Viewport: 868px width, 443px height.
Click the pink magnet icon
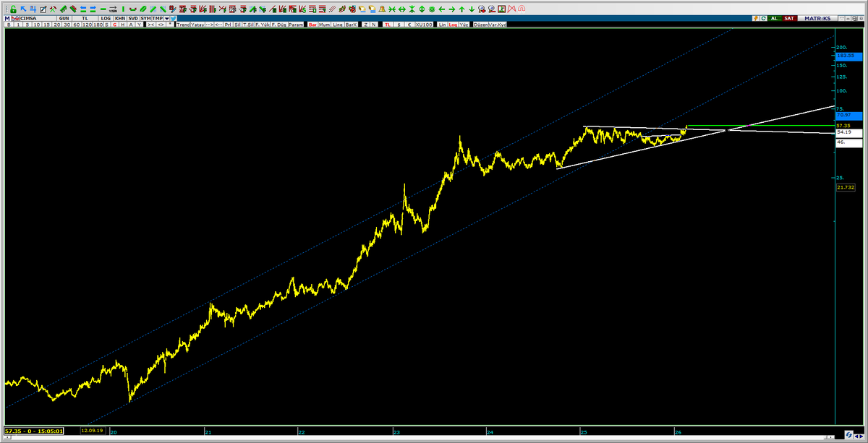522,9
